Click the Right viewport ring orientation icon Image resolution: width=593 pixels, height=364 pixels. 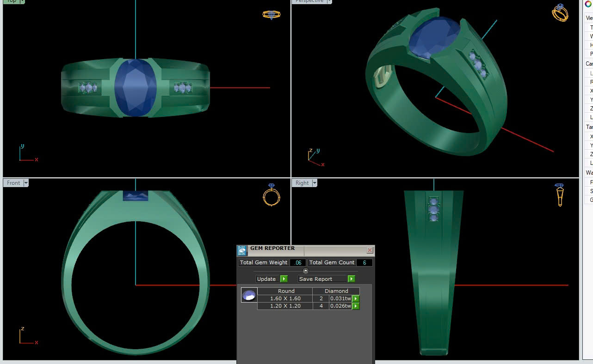tap(560, 194)
